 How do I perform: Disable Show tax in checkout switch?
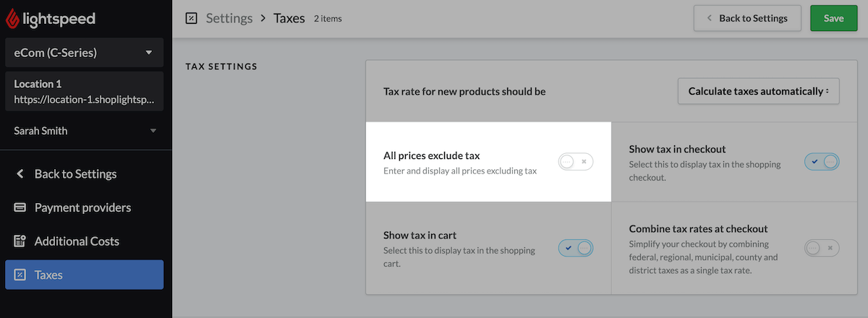pos(822,162)
